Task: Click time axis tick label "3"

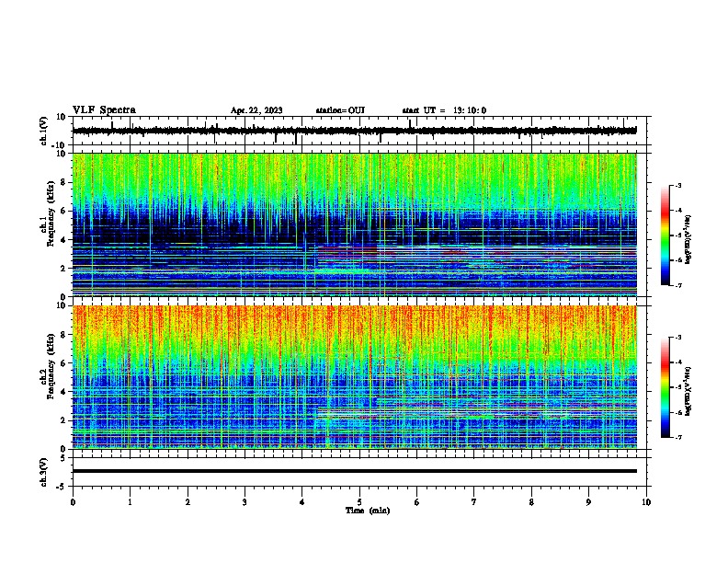Action: 245,502
